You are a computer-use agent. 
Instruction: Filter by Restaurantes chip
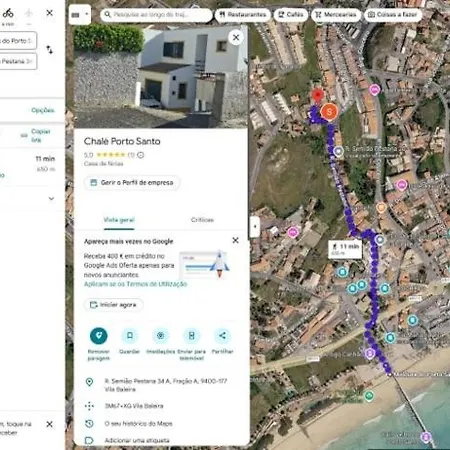pos(243,15)
